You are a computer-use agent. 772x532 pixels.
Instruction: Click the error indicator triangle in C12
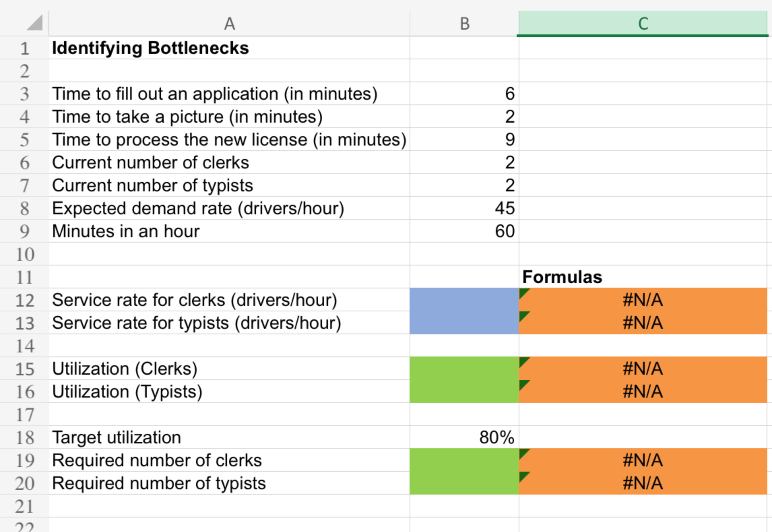[x=523, y=293]
